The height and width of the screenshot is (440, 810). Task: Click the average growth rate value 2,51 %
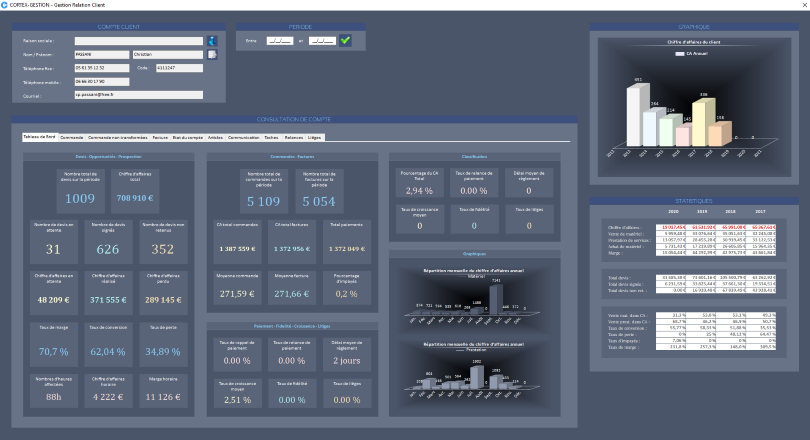click(237, 400)
